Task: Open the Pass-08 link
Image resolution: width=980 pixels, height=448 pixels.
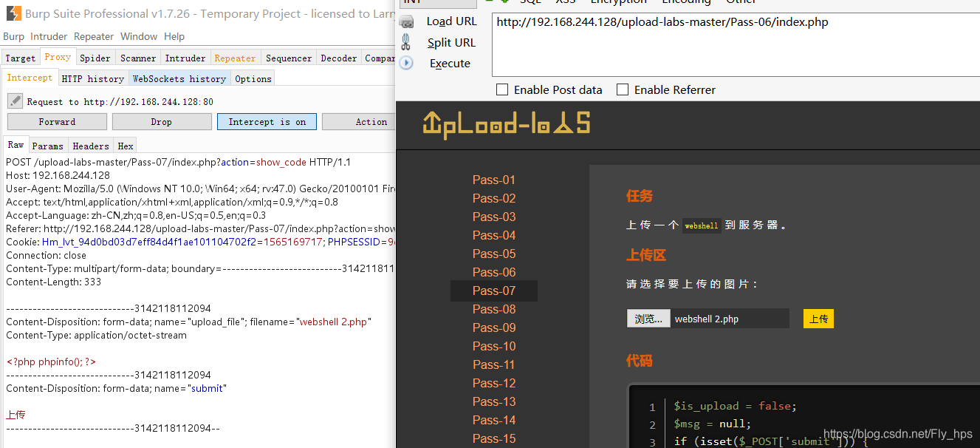Action: 494,309
